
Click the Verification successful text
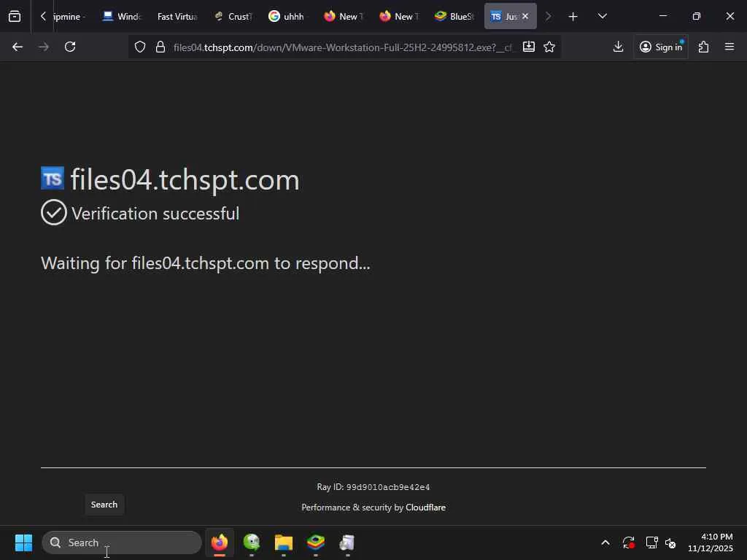click(x=155, y=214)
